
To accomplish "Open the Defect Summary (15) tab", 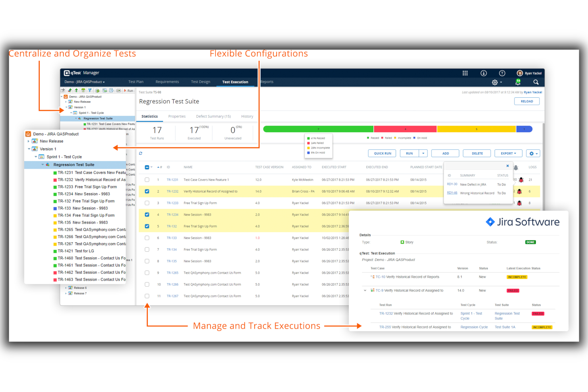I will pos(213,116).
